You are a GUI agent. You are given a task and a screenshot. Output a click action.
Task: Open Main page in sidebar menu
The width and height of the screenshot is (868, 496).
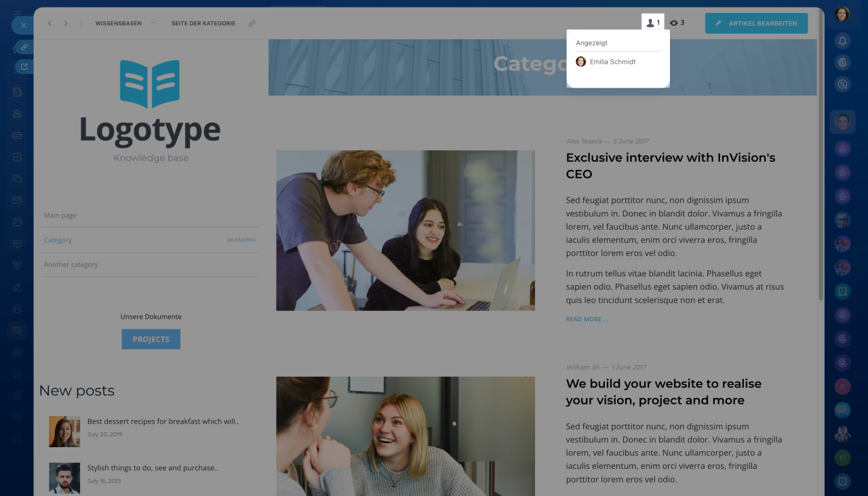click(x=60, y=215)
